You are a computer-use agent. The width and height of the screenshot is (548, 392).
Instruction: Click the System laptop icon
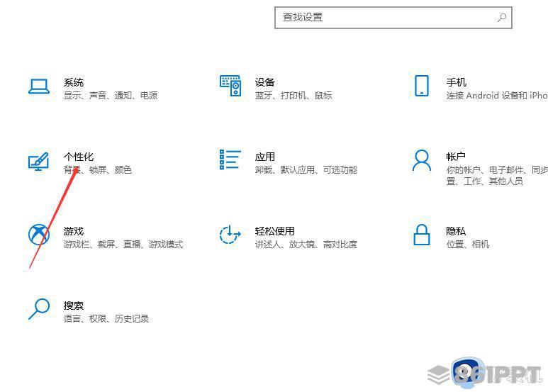39,86
